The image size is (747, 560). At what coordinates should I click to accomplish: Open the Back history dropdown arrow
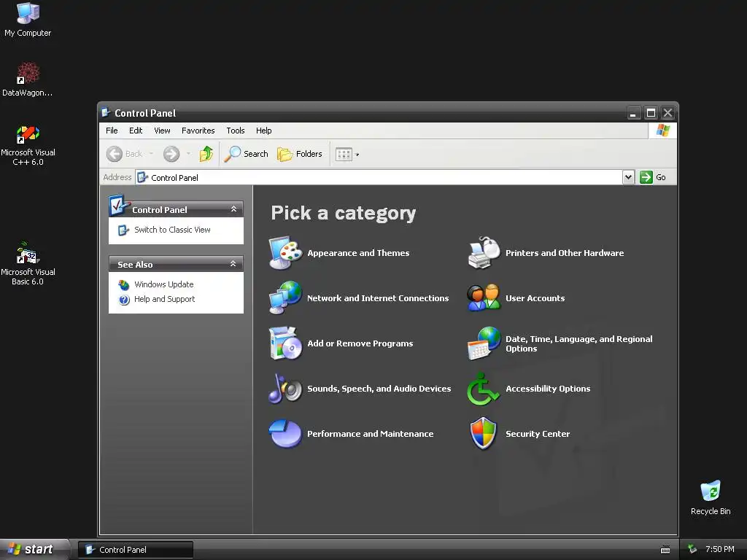tap(152, 154)
